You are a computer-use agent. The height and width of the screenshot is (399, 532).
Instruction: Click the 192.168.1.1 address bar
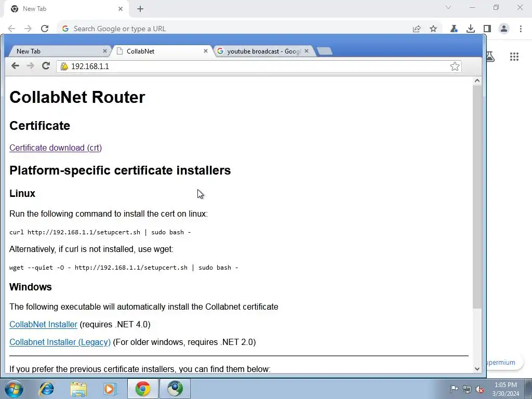pyautogui.click(x=260, y=66)
